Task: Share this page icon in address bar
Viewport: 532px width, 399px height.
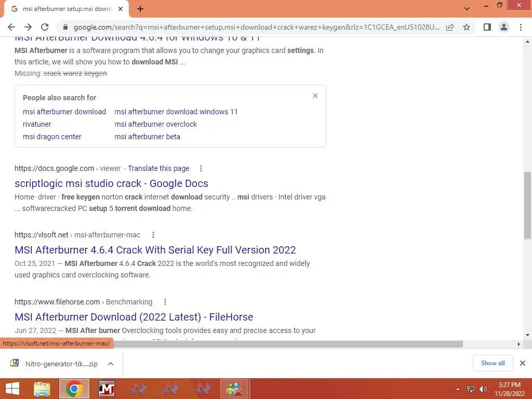Action: point(450,27)
